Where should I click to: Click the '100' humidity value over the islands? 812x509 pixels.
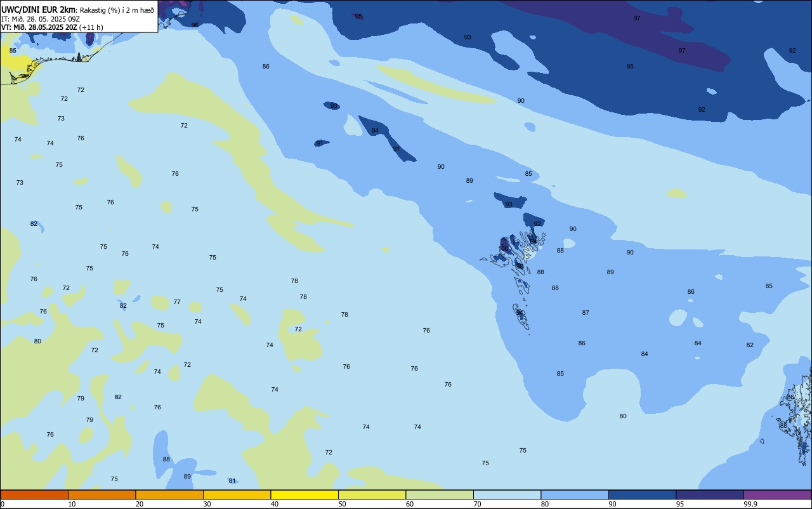pos(504,249)
